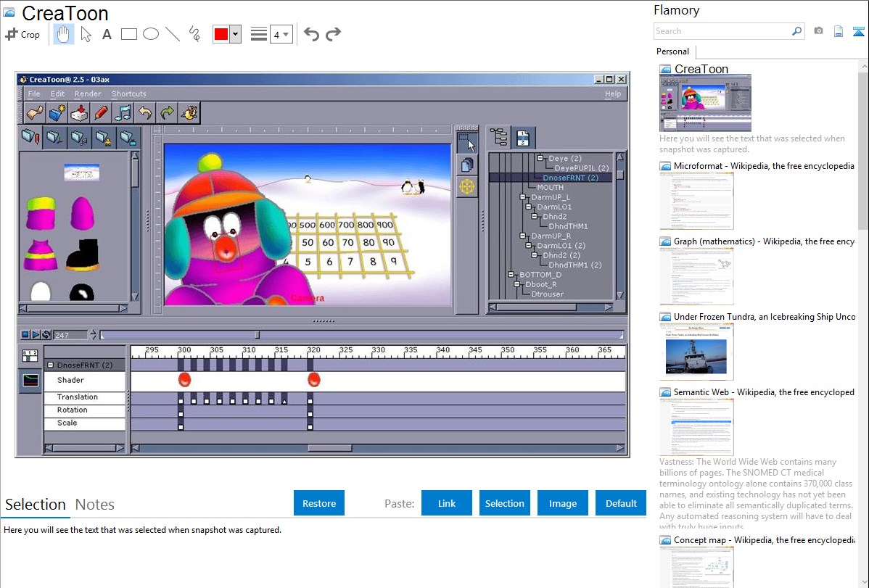Switch to the Selection tab
The height and width of the screenshot is (588, 869).
pos(36,505)
